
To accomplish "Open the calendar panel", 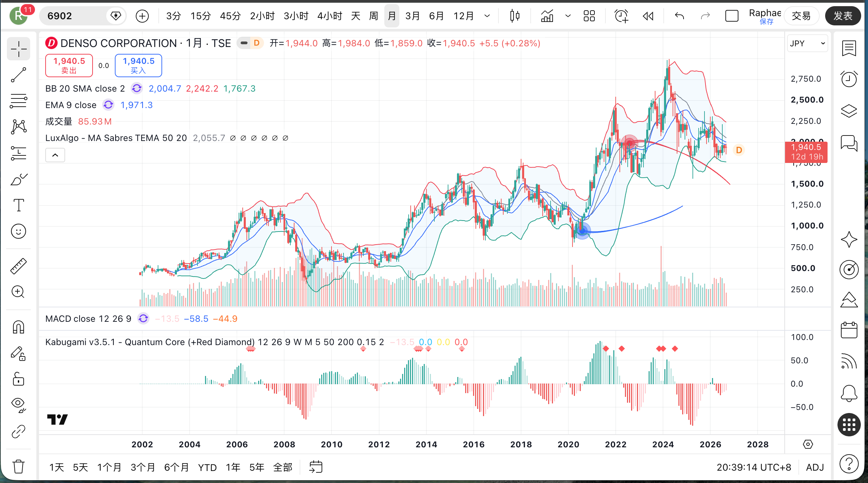I will pos(849,330).
